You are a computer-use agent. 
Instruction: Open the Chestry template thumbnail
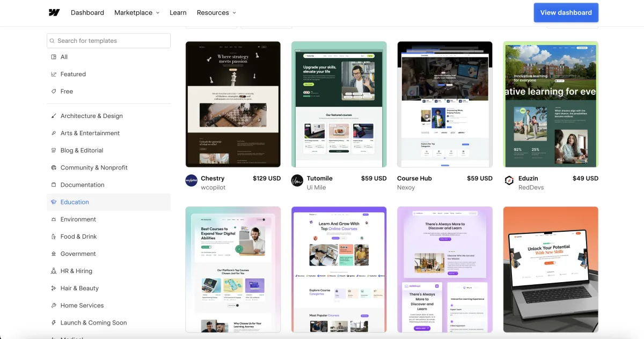pyautogui.click(x=233, y=104)
